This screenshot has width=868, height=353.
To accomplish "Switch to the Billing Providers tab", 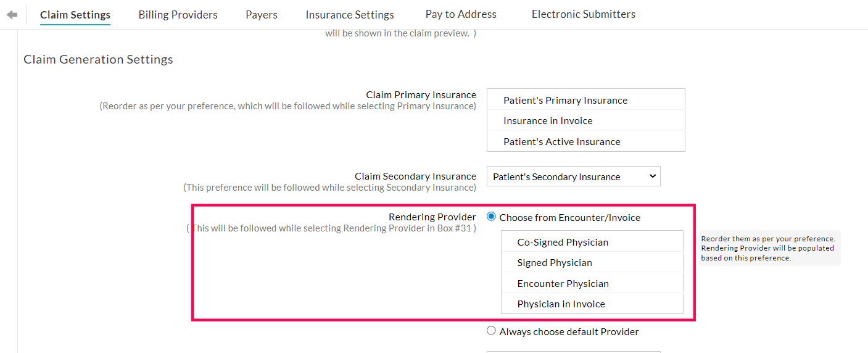I will [x=178, y=15].
